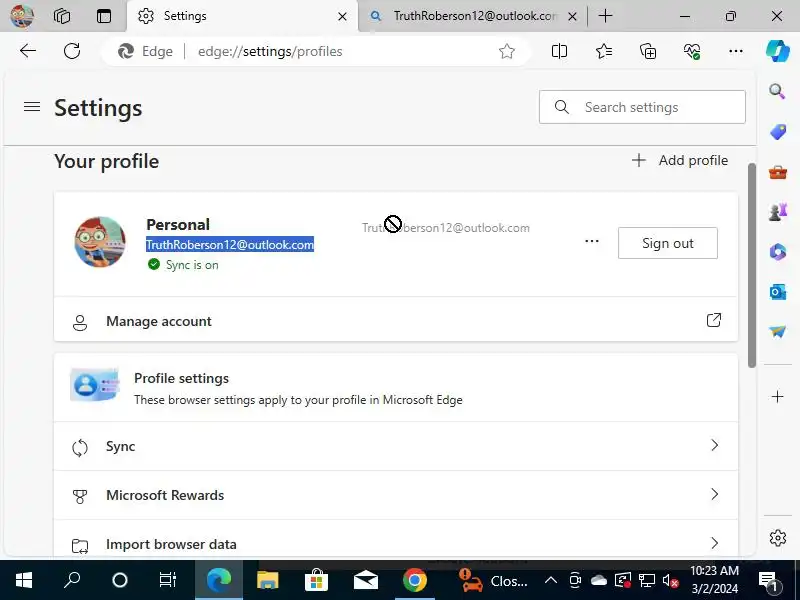Open sidebar Drop paper plane icon
The width and height of the screenshot is (800, 600).
(778, 332)
